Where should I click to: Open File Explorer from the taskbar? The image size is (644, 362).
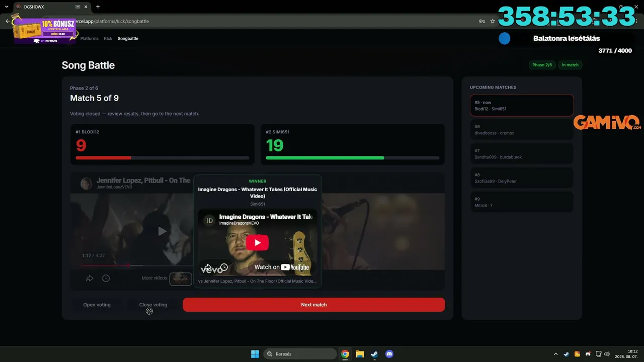point(360,354)
